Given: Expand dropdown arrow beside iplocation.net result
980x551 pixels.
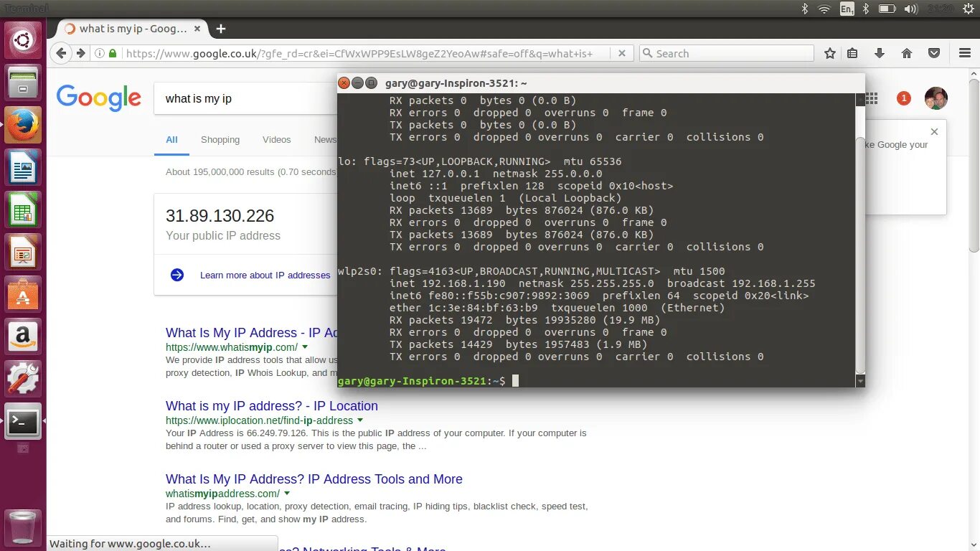Looking at the screenshot, I should pyautogui.click(x=360, y=420).
